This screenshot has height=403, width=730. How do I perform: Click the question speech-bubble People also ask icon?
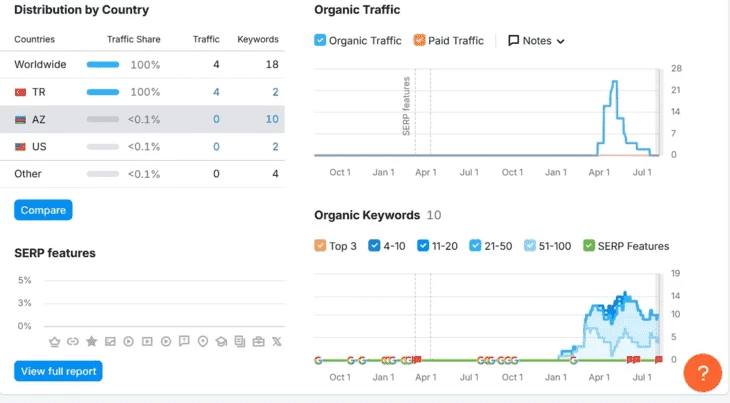coord(184,342)
